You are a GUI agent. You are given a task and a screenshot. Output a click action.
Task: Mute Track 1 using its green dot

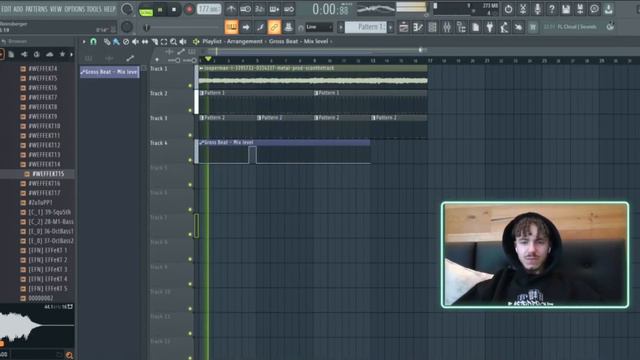click(190, 86)
